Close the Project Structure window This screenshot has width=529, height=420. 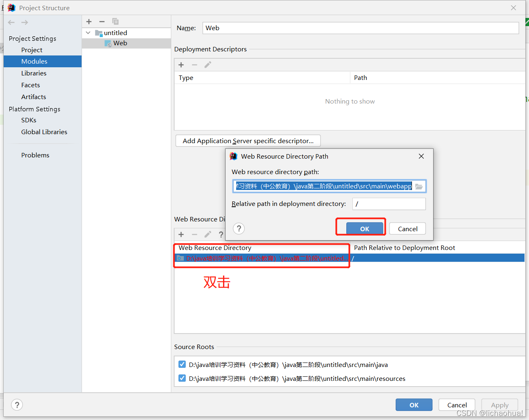(514, 8)
